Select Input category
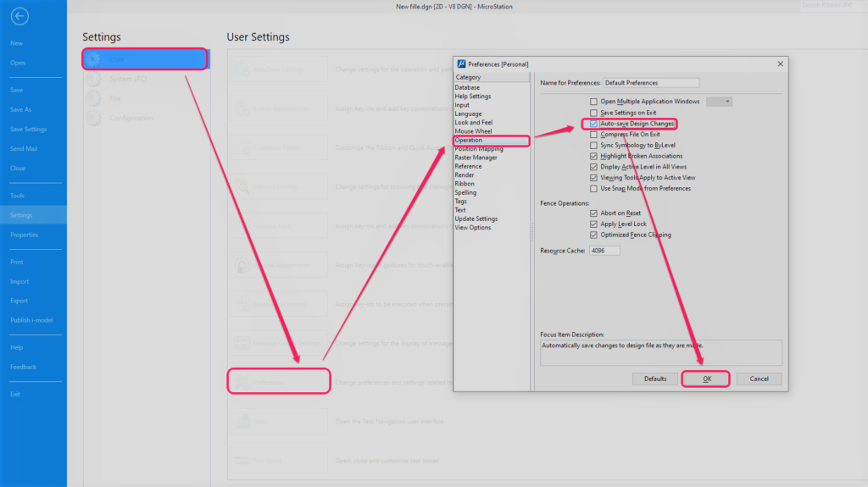The width and height of the screenshot is (868, 487). point(462,105)
